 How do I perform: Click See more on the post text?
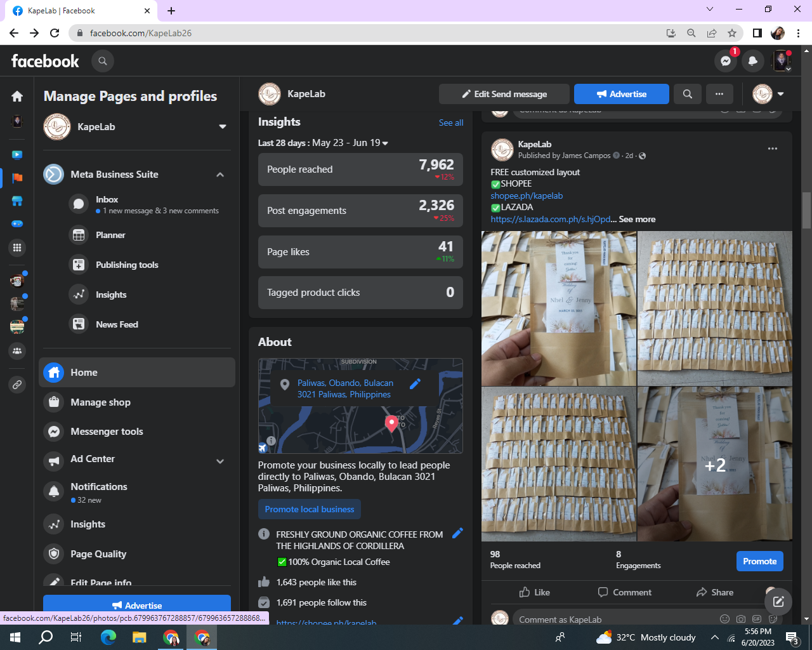pyautogui.click(x=637, y=219)
